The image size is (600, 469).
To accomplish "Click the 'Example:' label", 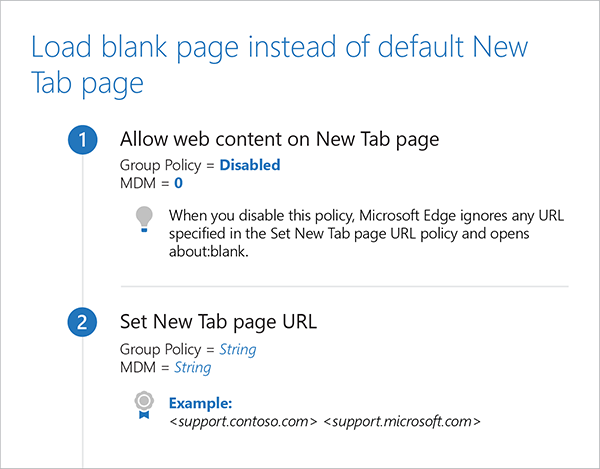I will click(200, 403).
